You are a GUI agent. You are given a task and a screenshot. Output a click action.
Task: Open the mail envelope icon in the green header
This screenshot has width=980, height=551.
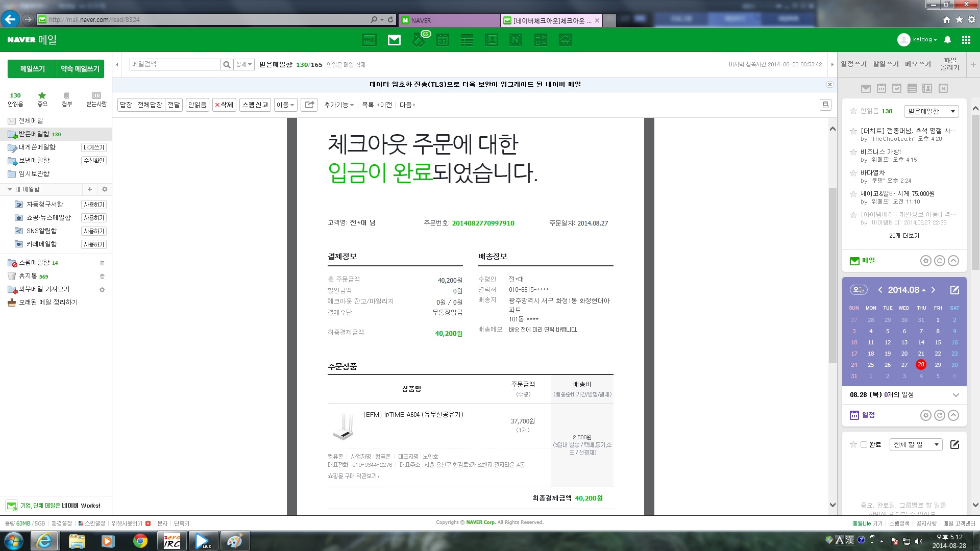pyautogui.click(x=394, y=40)
